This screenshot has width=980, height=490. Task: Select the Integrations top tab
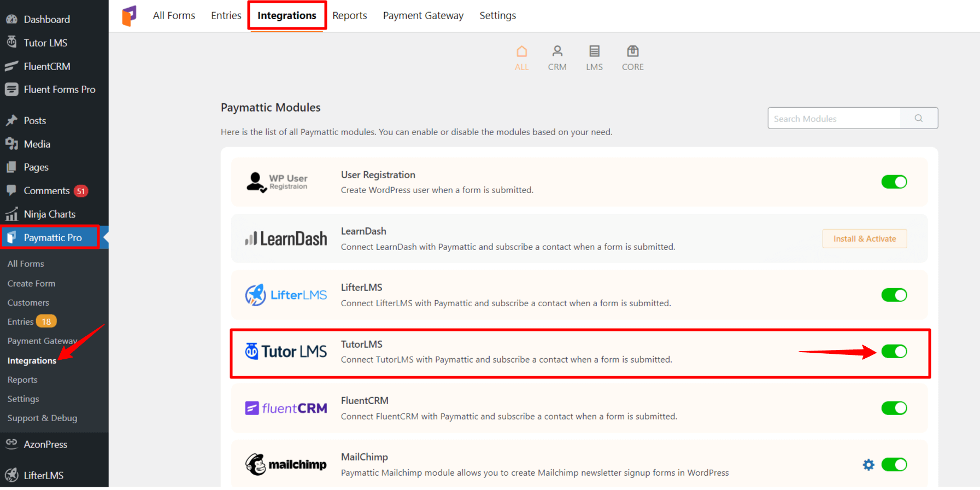[x=287, y=15]
